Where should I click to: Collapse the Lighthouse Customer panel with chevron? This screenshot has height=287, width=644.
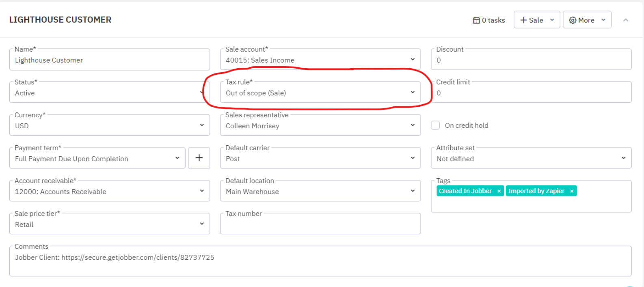coord(626,20)
